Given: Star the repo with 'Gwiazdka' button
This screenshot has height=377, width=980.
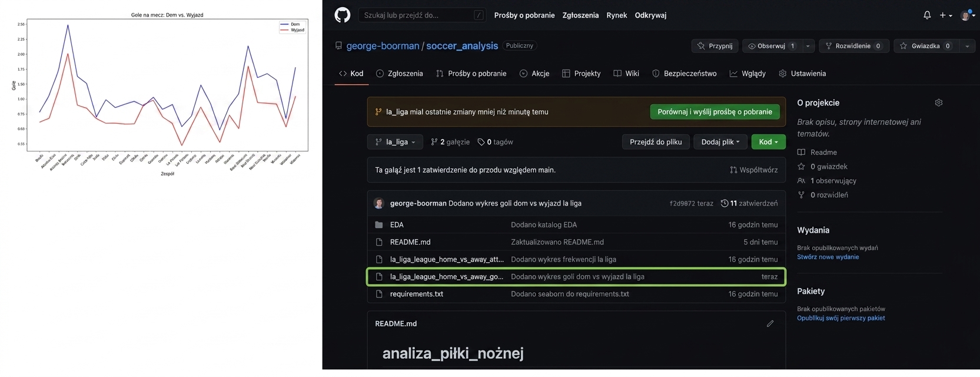Looking at the screenshot, I should click(x=926, y=46).
